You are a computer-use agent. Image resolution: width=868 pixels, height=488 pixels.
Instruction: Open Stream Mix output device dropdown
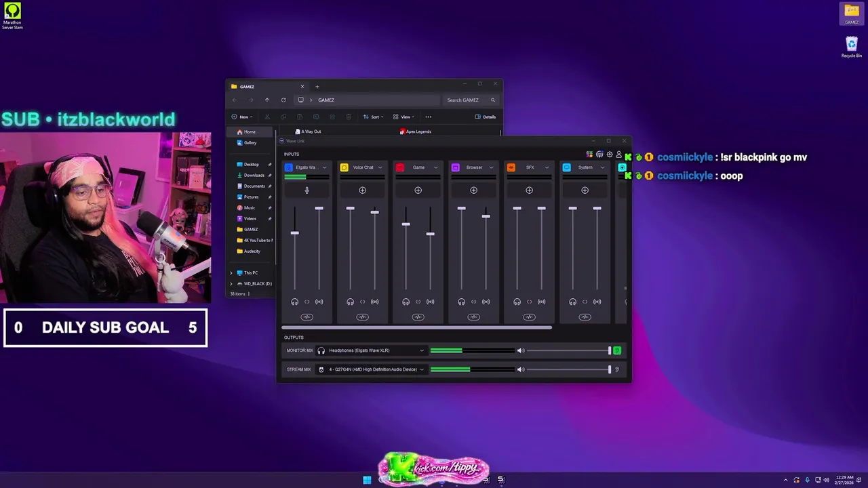tap(371, 369)
